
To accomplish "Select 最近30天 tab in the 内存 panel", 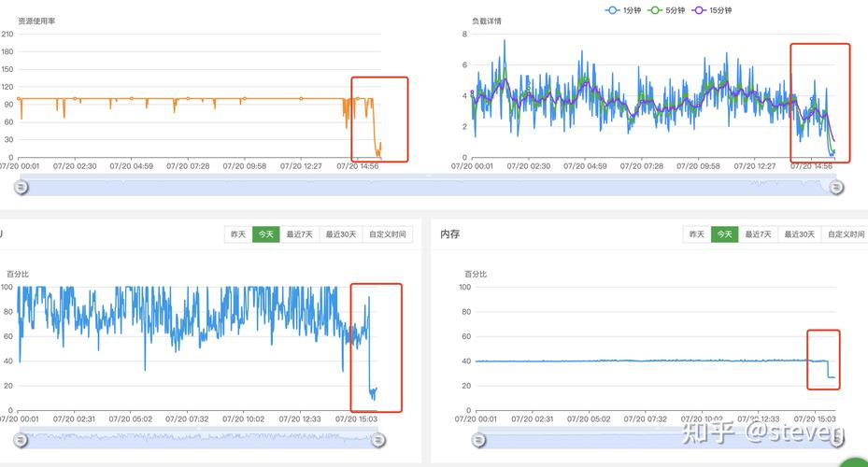I will (x=800, y=234).
